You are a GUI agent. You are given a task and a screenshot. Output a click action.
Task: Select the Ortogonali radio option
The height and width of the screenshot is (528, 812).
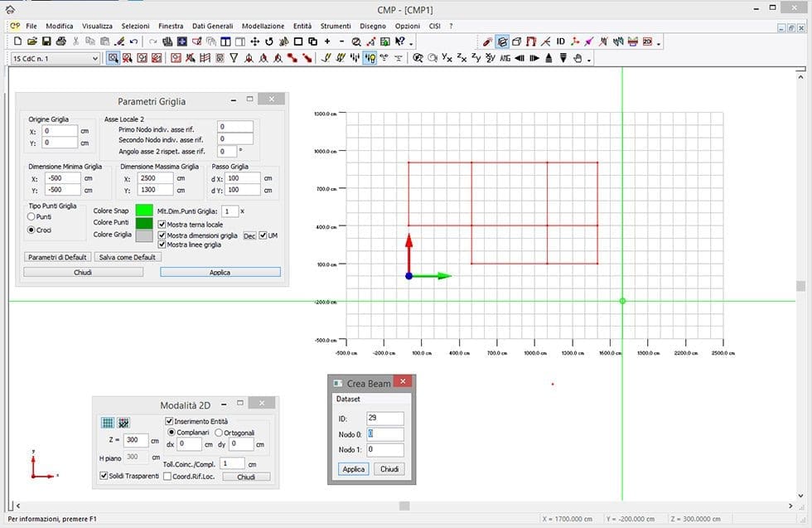coord(219,433)
